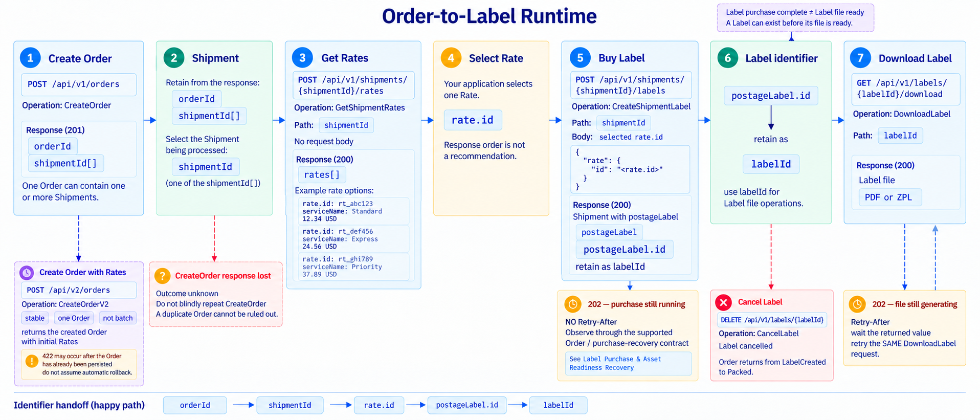The width and height of the screenshot is (980, 420).
Task: Click the clock icon next to 202 purchase still running
Action: pyautogui.click(x=573, y=304)
